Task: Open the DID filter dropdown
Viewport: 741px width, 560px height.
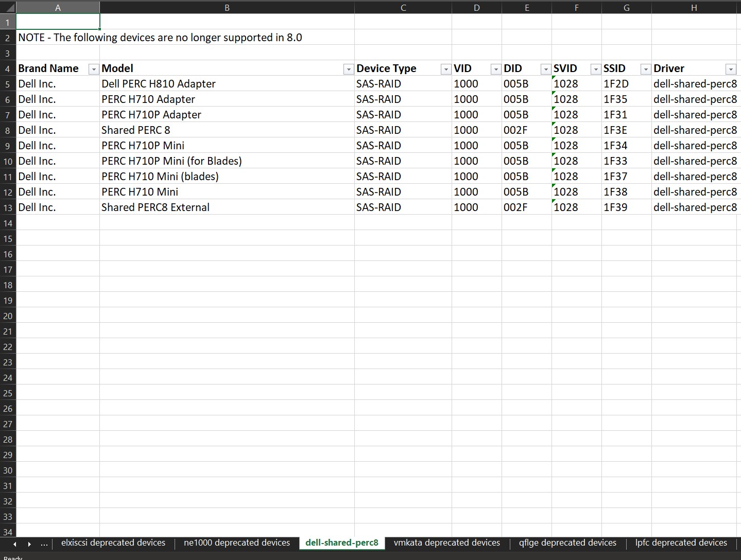Action: 545,68
